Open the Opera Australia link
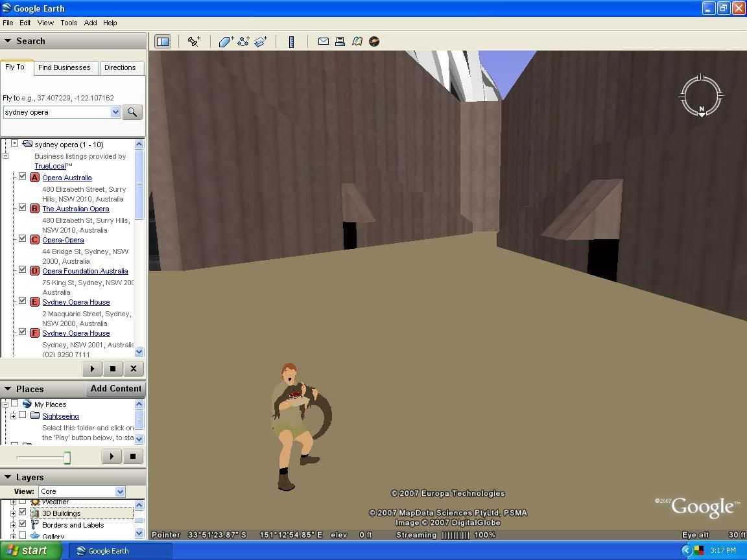The image size is (747, 560). point(67,178)
